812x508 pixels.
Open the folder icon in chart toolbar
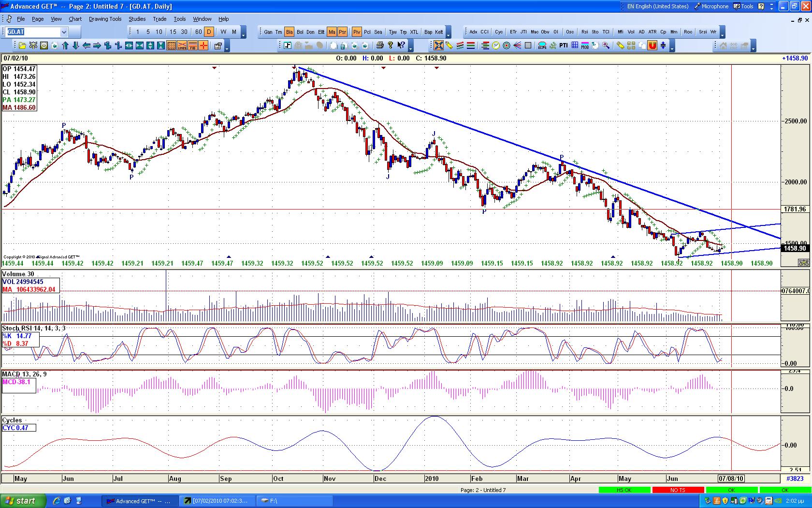22,45
